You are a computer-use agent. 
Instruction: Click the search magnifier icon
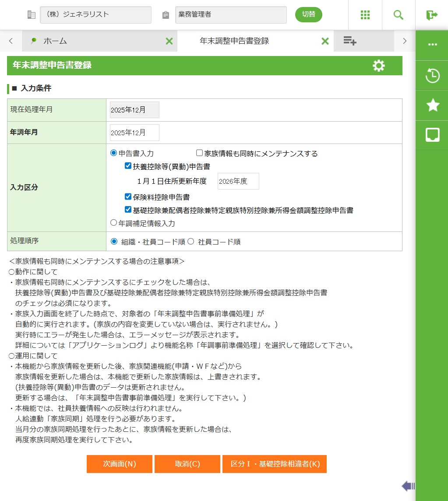(398, 15)
